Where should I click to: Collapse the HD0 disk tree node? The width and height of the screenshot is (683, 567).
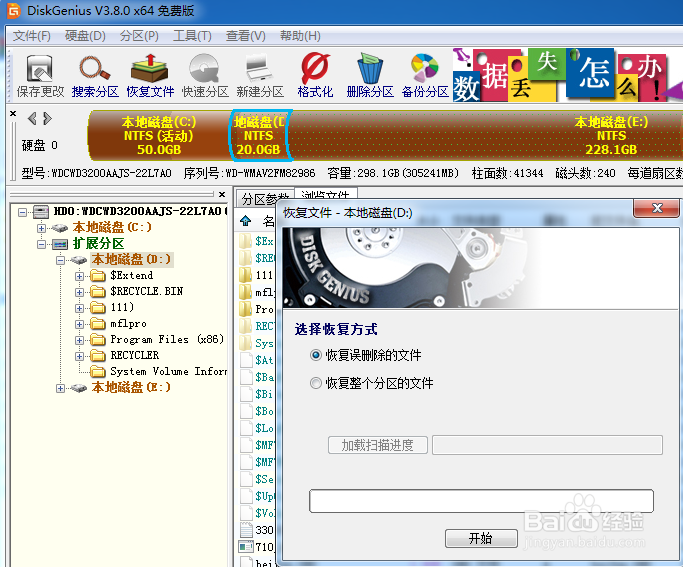click(22, 212)
